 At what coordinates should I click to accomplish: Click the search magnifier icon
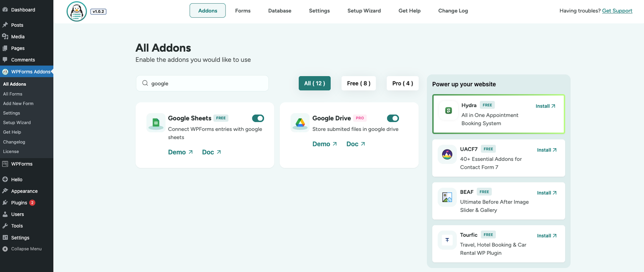point(145,83)
